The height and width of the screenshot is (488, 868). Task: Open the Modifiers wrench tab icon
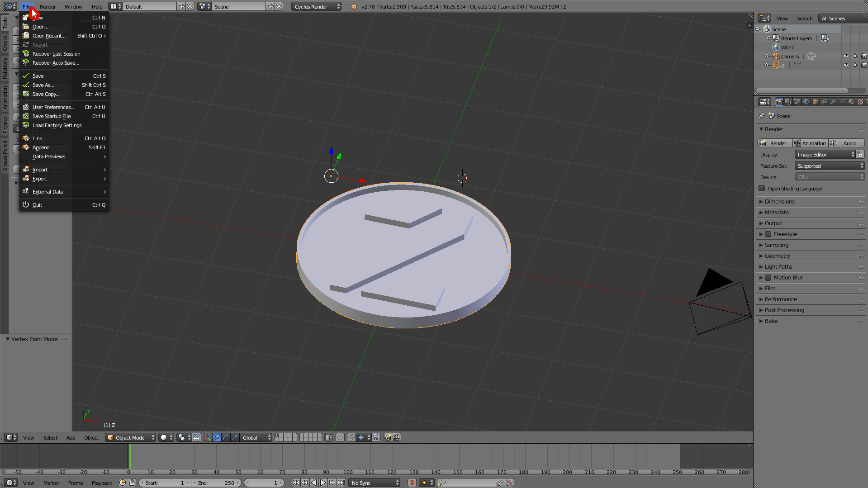pos(833,102)
